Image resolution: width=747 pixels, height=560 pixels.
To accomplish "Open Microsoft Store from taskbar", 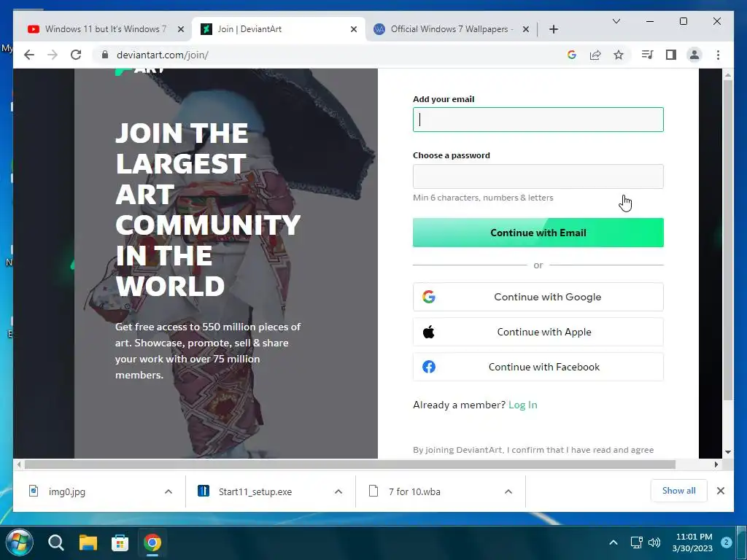I will [120, 542].
